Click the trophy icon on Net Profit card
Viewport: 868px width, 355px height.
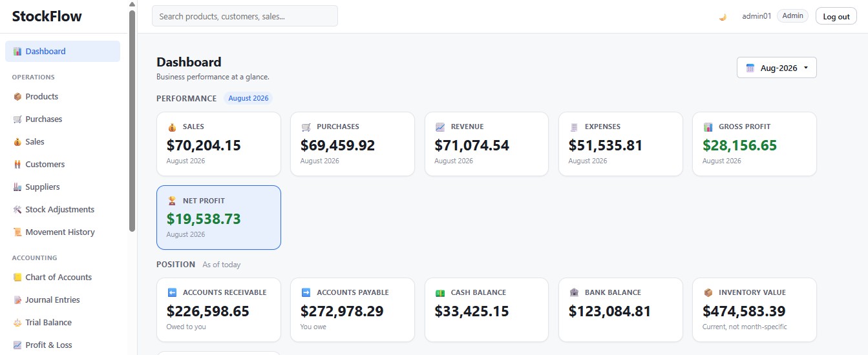(x=171, y=201)
